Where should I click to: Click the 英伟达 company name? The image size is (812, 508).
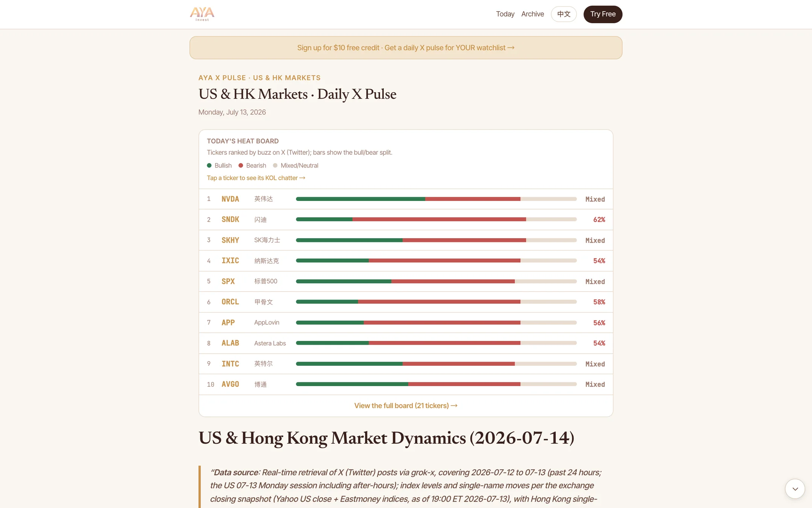tap(264, 199)
